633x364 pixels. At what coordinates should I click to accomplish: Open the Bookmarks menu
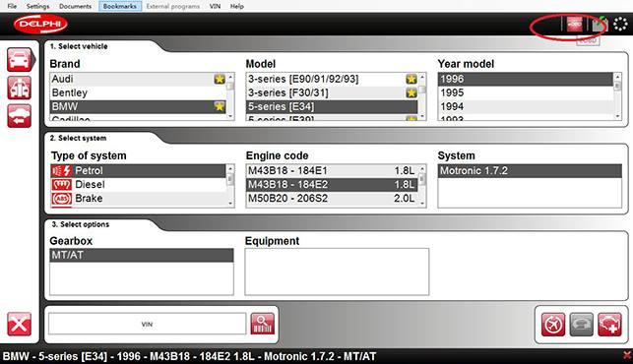[x=120, y=6]
